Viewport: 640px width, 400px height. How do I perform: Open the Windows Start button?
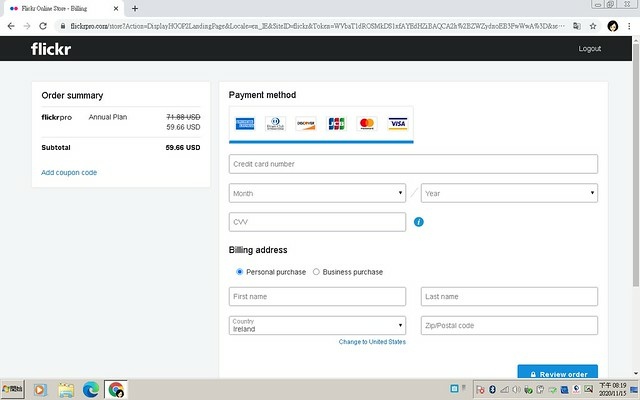(x=13, y=389)
